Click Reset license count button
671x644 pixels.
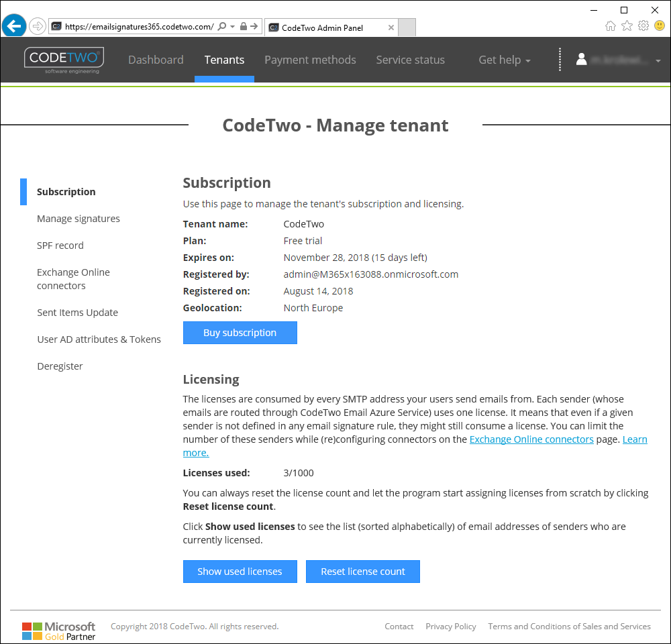click(363, 572)
